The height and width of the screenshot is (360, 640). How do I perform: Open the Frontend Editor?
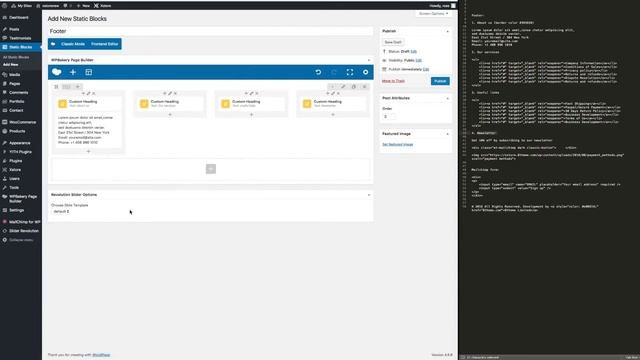[x=104, y=44]
